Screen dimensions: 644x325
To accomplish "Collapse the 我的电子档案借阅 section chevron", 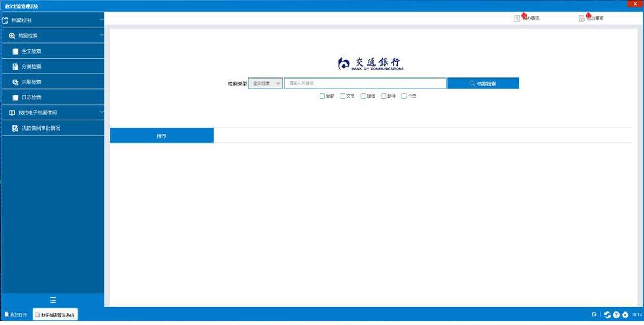I will tap(101, 112).
